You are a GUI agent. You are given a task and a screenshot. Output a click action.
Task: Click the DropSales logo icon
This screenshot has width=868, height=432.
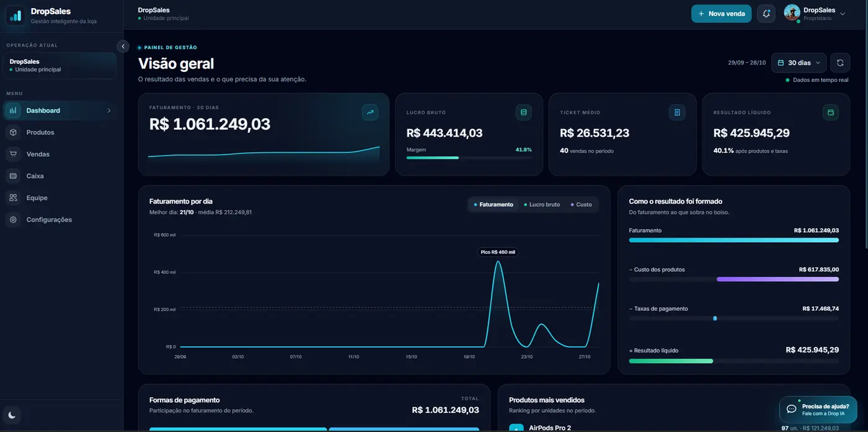(15, 16)
